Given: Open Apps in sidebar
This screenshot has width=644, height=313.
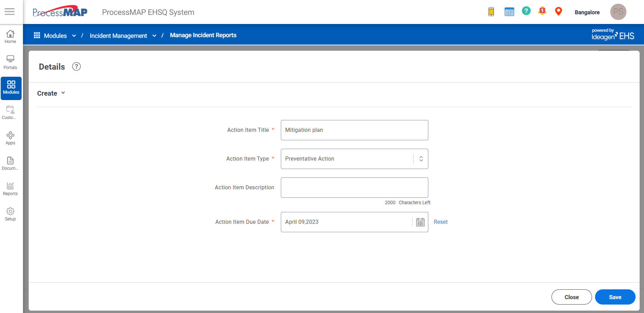Looking at the screenshot, I should pos(10,138).
